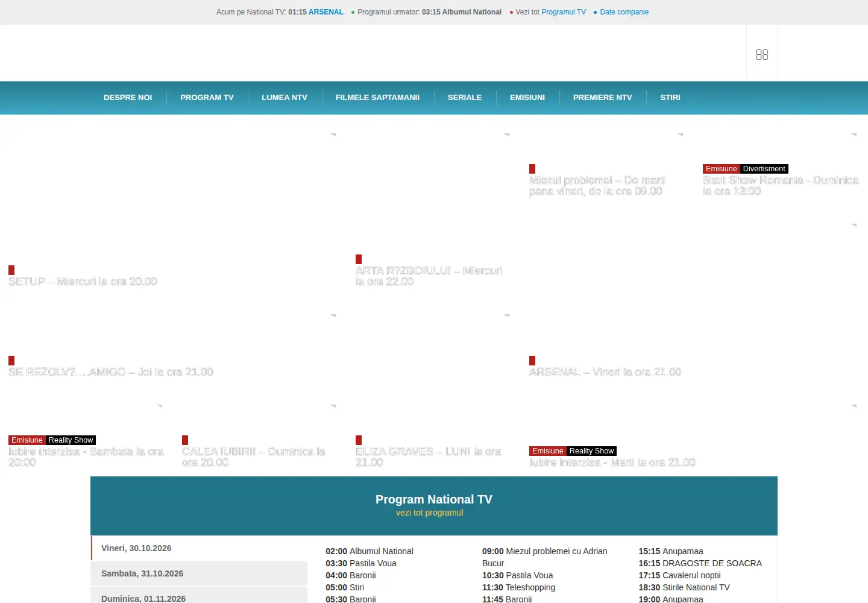The image size is (868, 603).
Task: Click '18:30 Stirile National TV' entry
Action: (x=684, y=587)
